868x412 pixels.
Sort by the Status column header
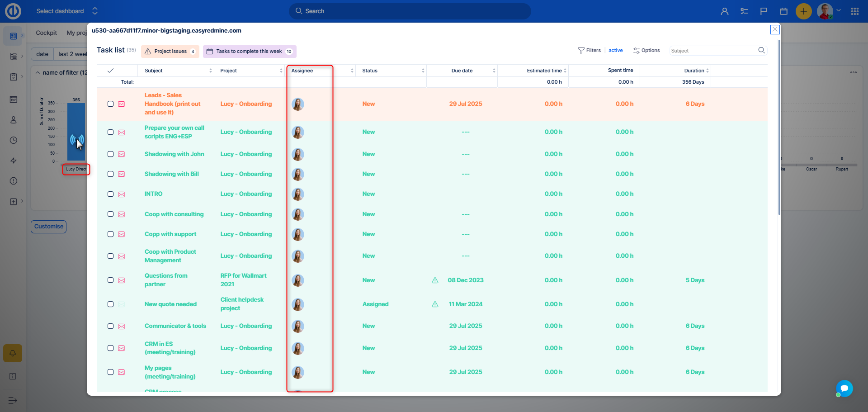click(370, 71)
